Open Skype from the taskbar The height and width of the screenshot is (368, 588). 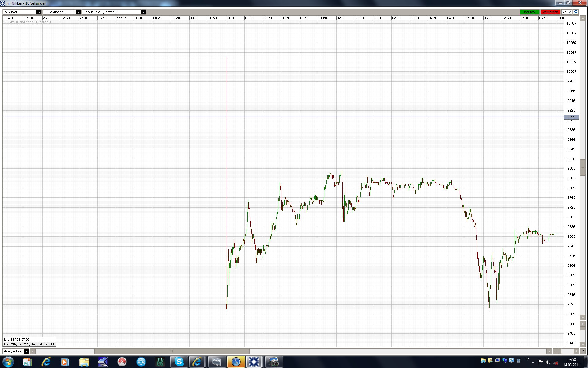click(179, 362)
